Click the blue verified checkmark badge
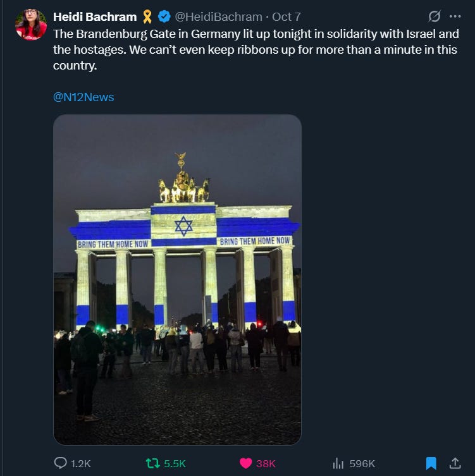 164,16
